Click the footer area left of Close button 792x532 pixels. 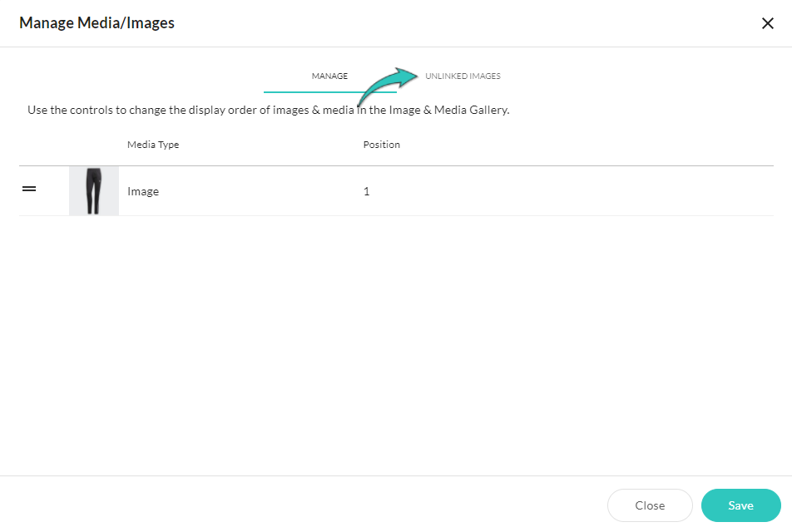(303, 505)
